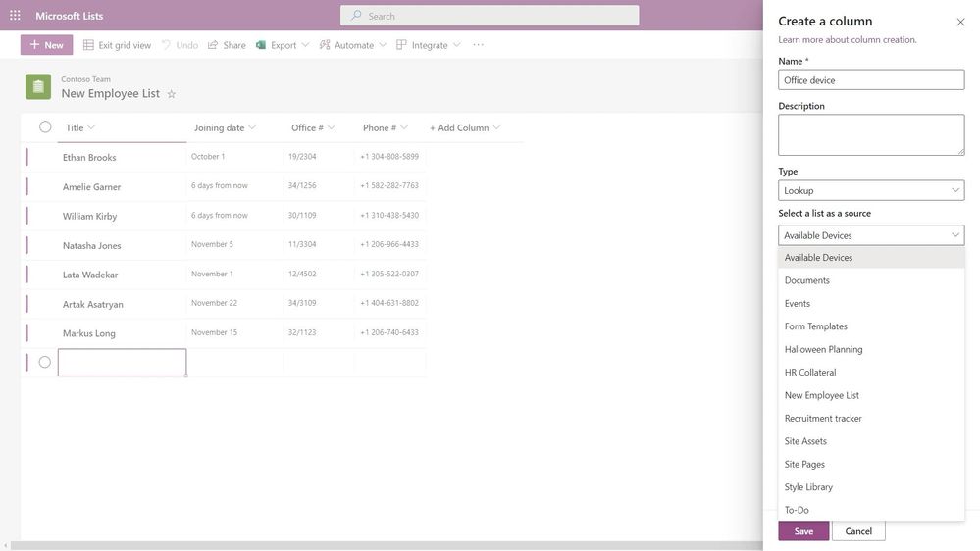Image resolution: width=980 pixels, height=551 pixels.
Task: Open the Joining date column menu
Action: click(225, 127)
